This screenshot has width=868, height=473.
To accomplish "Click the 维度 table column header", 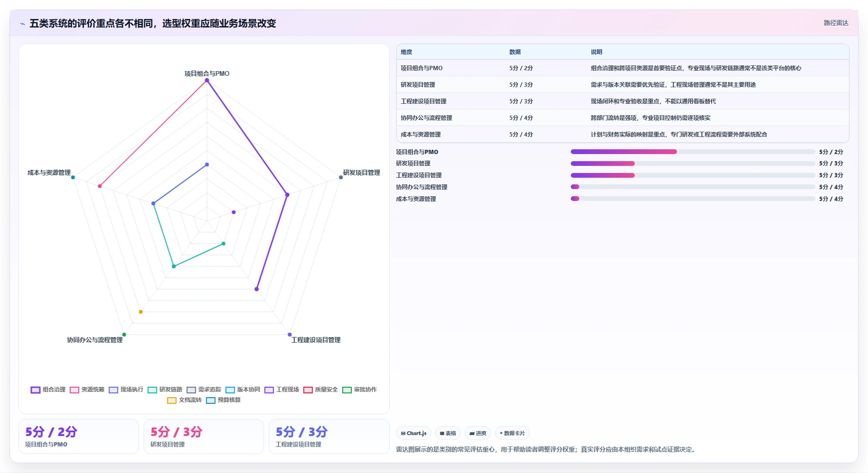I will pyautogui.click(x=406, y=52).
